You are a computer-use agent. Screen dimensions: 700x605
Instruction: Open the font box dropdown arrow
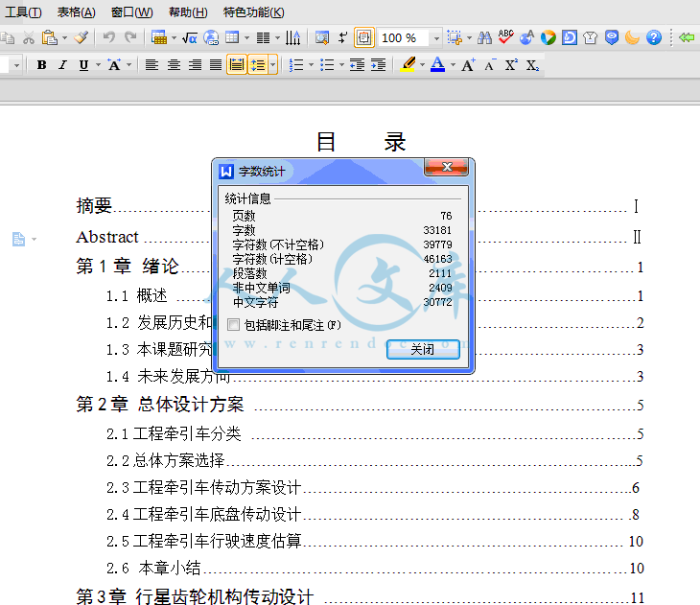[x=16, y=65]
